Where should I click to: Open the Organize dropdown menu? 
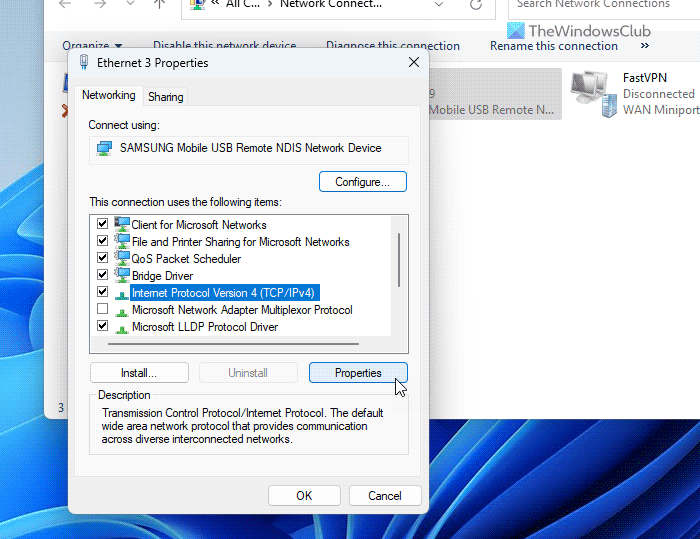coord(92,46)
